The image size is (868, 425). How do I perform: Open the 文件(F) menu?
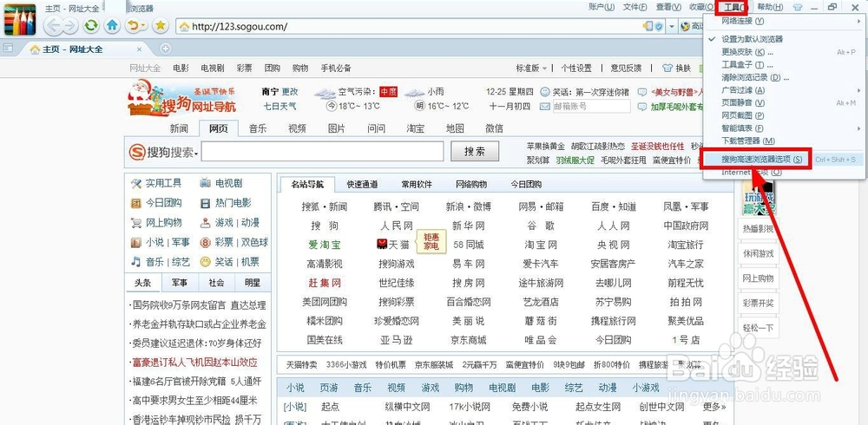click(x=635, y=7)
